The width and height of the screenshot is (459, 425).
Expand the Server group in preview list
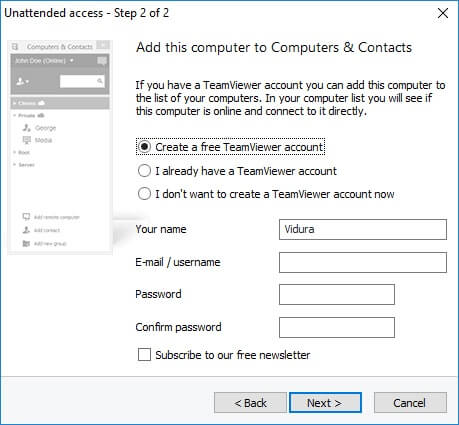(x=15, y=164)
